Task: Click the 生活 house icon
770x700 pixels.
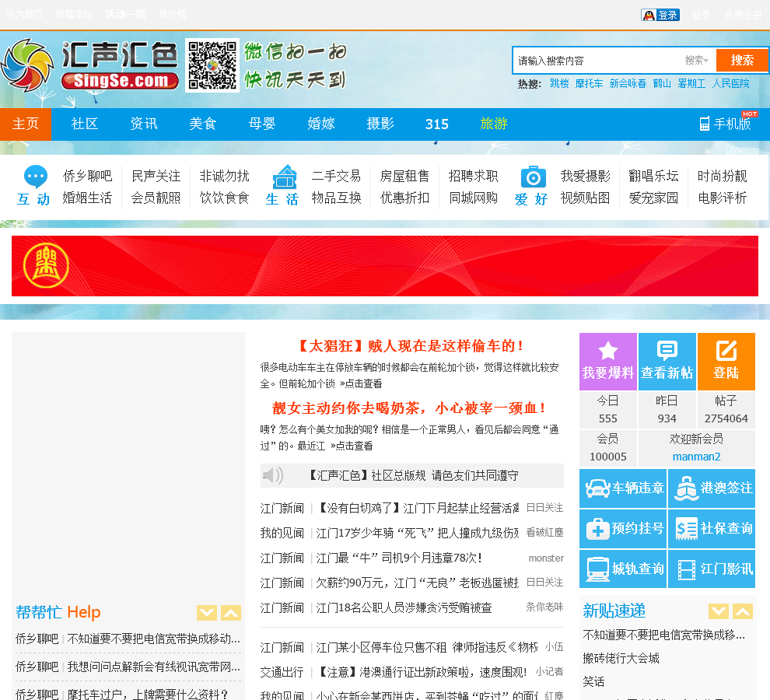Action: click(x=285, y=177)
